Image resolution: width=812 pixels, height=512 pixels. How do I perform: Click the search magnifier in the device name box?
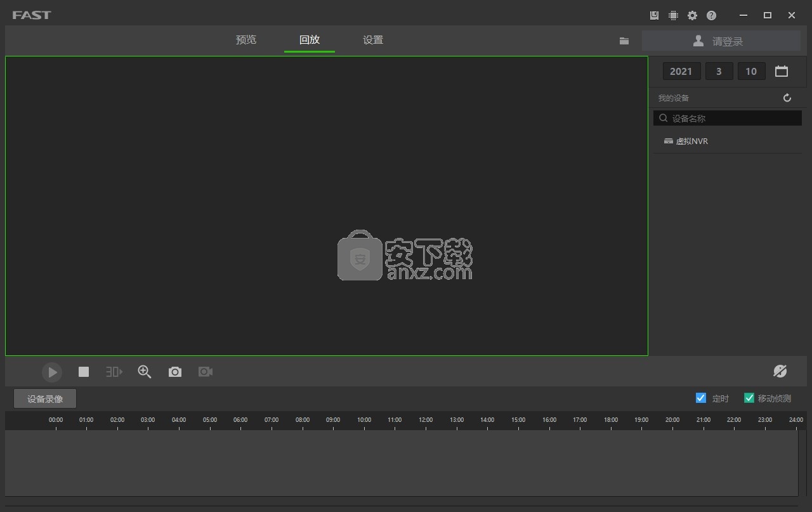pyautogui.click(x=664, y=118)
